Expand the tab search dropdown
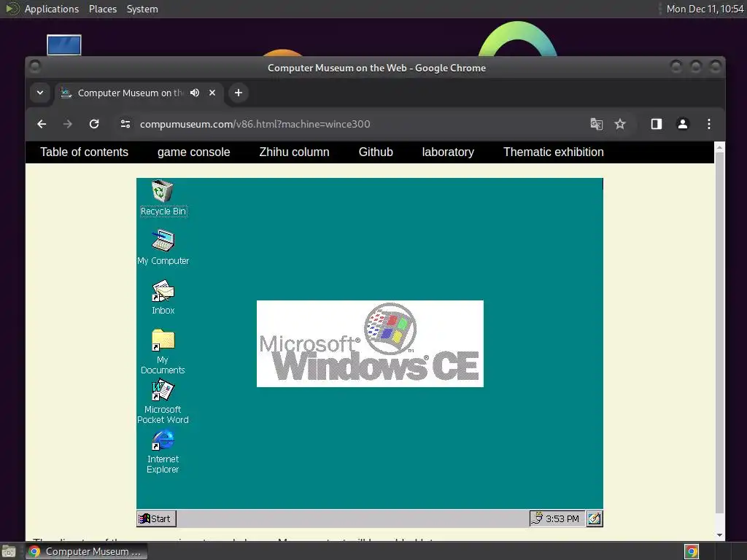 (x=40, y=93)
